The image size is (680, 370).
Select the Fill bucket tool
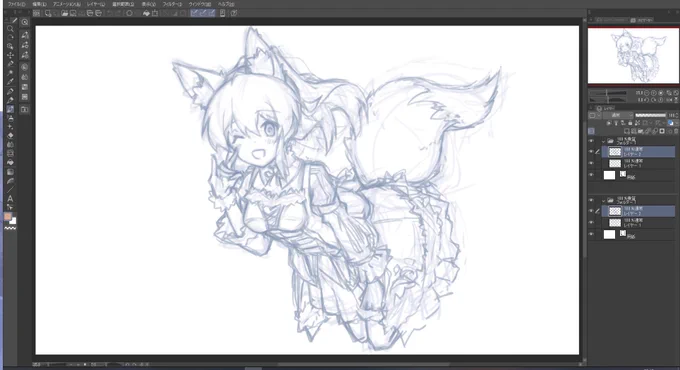pyautogui.click(x=10, y=162)
